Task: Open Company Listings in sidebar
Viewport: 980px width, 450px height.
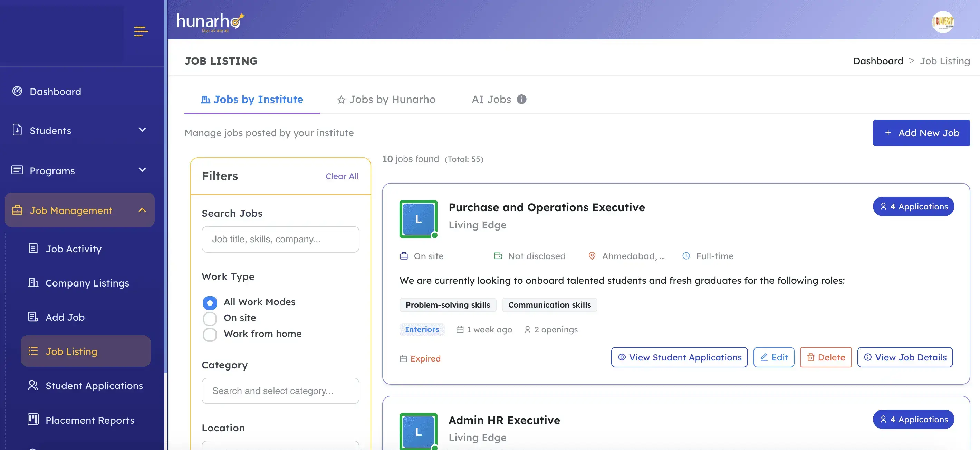Action: click(x=87, y=283)
